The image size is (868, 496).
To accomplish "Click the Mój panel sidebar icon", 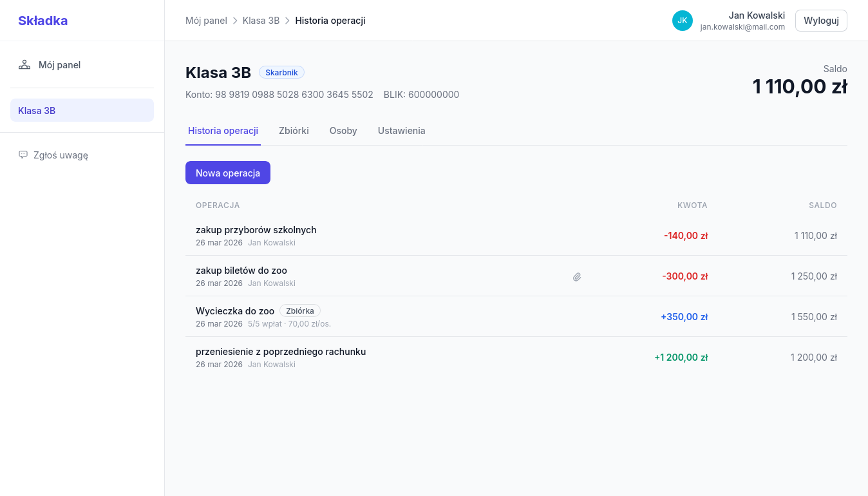I will (x=24, y=65).
